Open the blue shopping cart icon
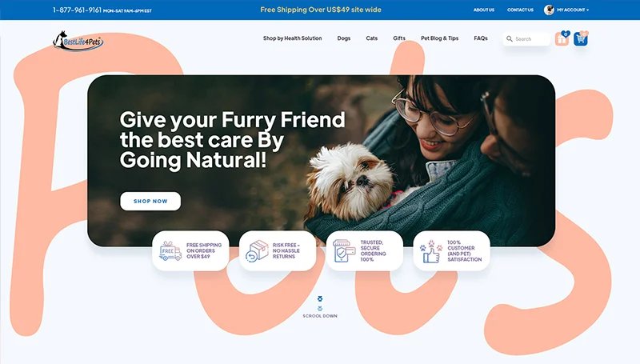Image resolution: width=640 pixels, height=364 pixels. tap(581, 38)
